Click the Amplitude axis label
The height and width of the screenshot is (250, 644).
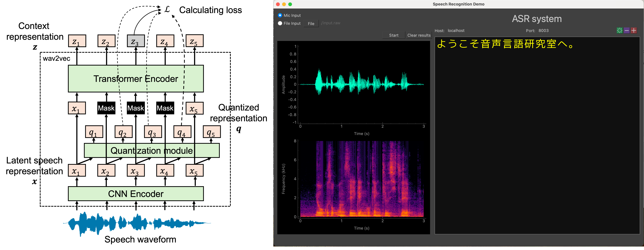pyautogui.click(x=284, y=84)
